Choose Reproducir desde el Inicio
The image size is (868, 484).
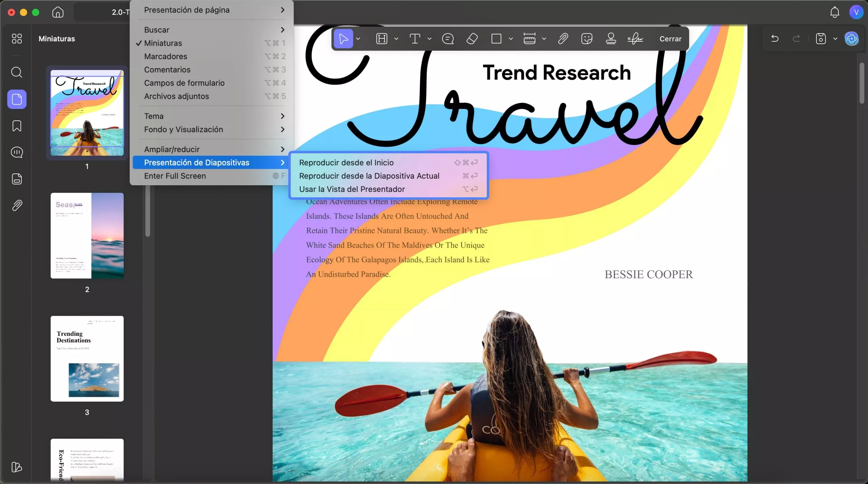(x=389, y=162)
